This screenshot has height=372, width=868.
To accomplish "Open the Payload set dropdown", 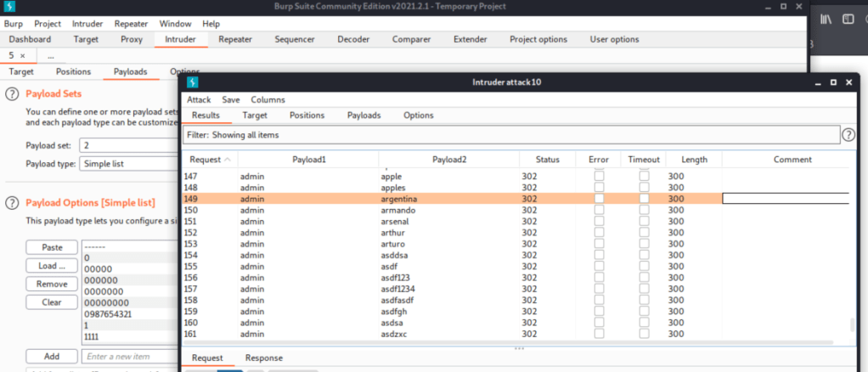I will (x=127, y=146).
